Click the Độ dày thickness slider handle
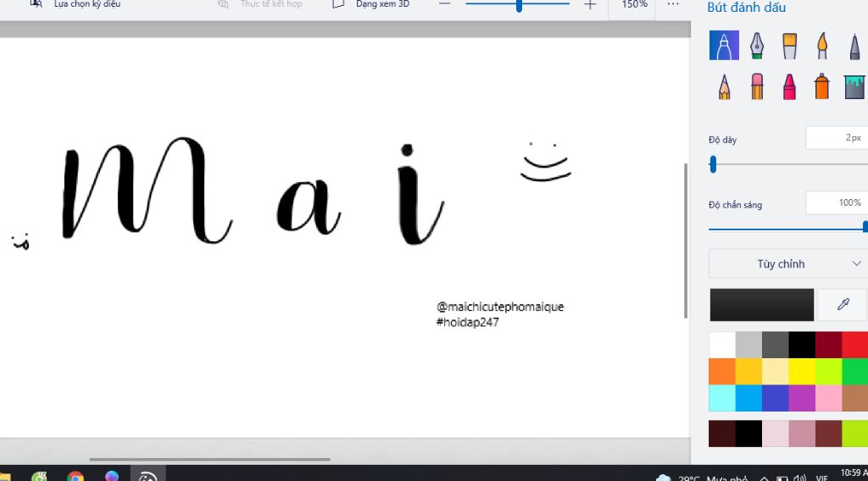868x481 pixels. 713,164
